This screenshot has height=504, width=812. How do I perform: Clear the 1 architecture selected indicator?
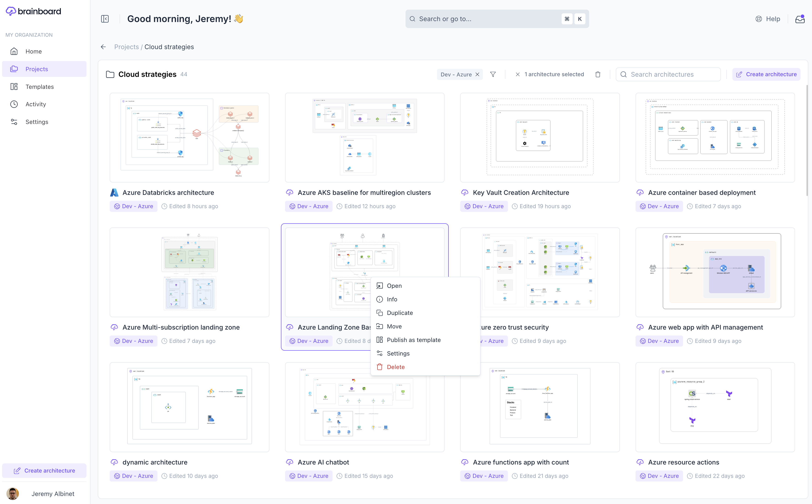coord(517,74)
